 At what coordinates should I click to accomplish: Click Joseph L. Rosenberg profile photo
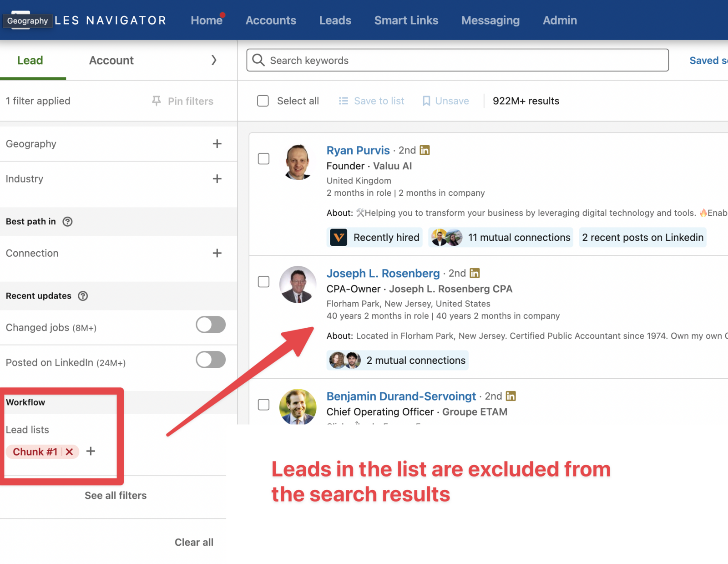[x=298, y=285]
